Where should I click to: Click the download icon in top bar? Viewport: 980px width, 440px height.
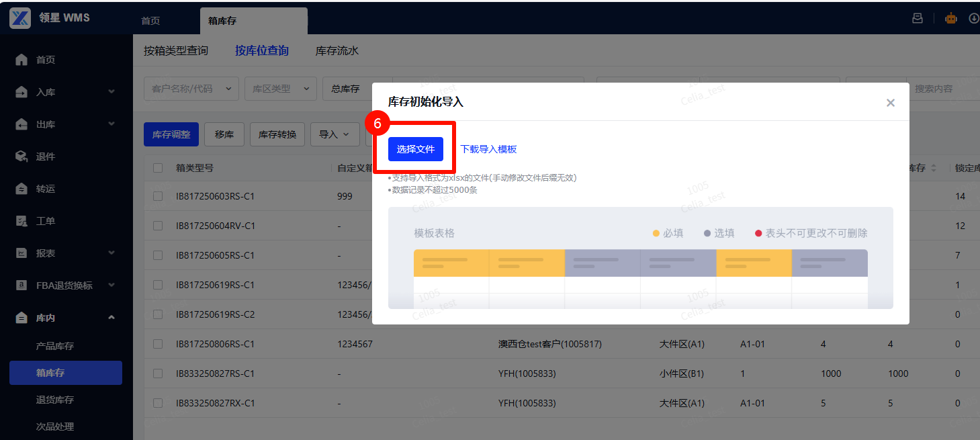[974, 19]
